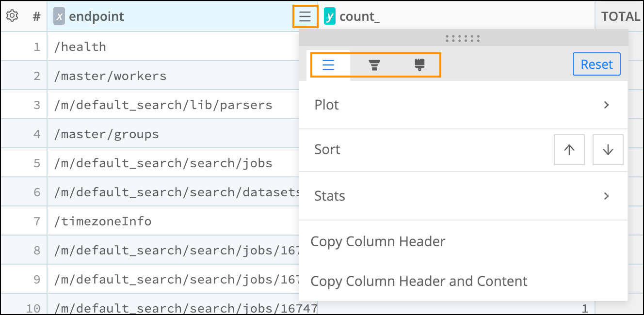Open the table settings gear icon
This screenshot has height=315, width=644.
pos(12,15)
